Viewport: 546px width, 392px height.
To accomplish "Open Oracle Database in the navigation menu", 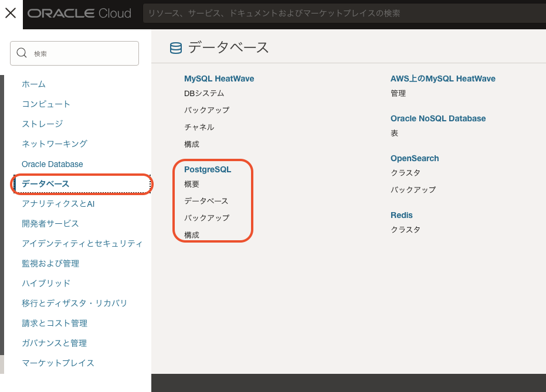I will [52, 164].
